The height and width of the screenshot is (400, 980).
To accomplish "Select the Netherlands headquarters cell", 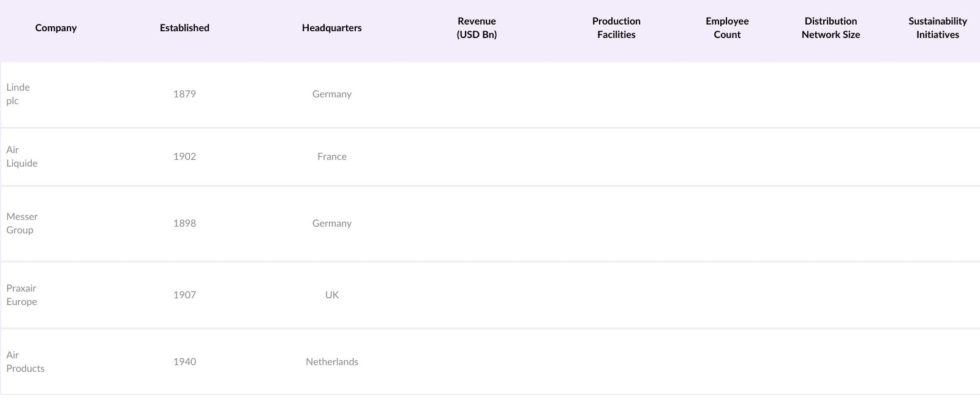I will (x=332, y=362).
